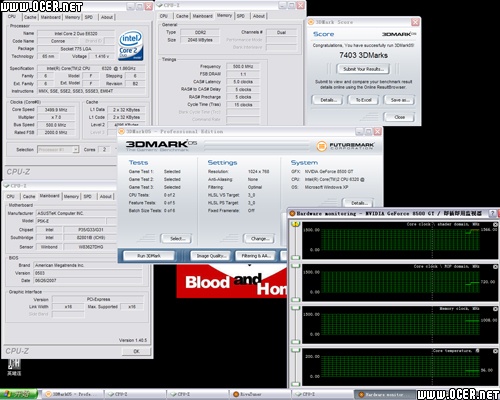Open the Image Quality button in 3DMark05
This screenshot has height=400, width=500.
tap(211, 256)
